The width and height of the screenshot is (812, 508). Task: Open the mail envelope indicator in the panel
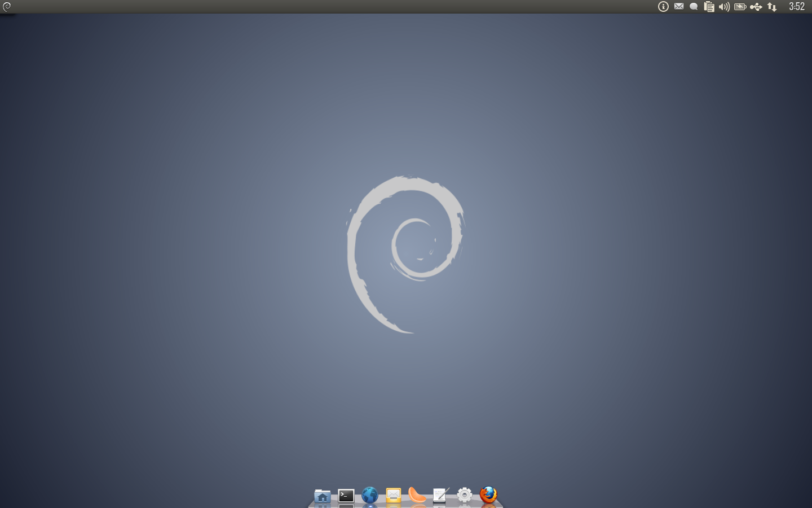tap(679, 7)
